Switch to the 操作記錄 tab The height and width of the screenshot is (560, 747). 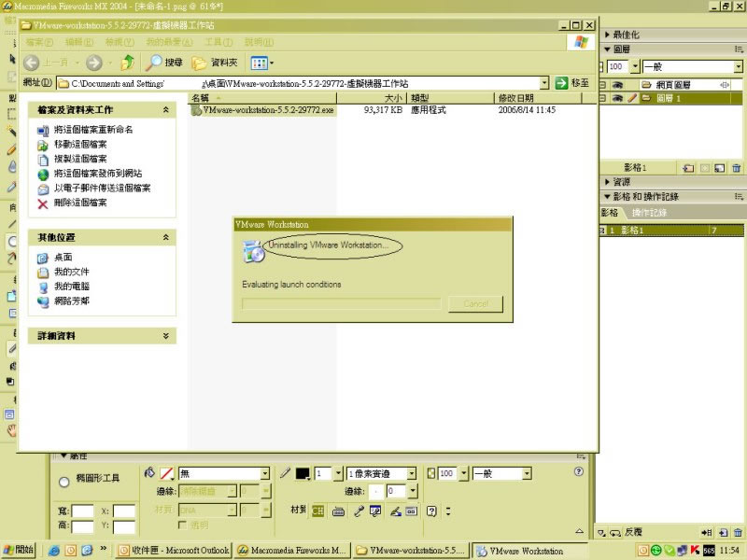pos(649,213)
